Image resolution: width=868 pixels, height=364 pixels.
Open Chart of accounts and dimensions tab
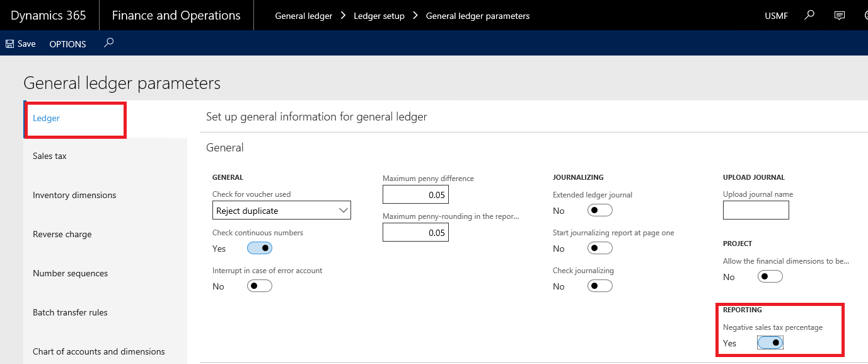point(105,352)
